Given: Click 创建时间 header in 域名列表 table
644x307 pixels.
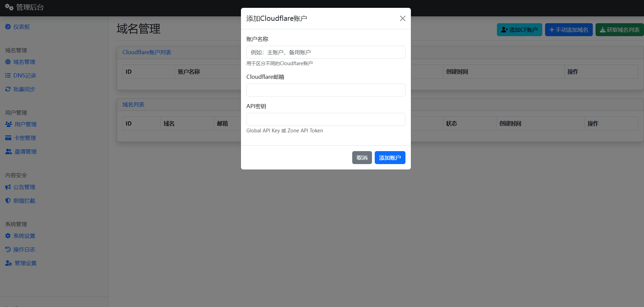Looking at the screenshot, I should tap(510, 123).
